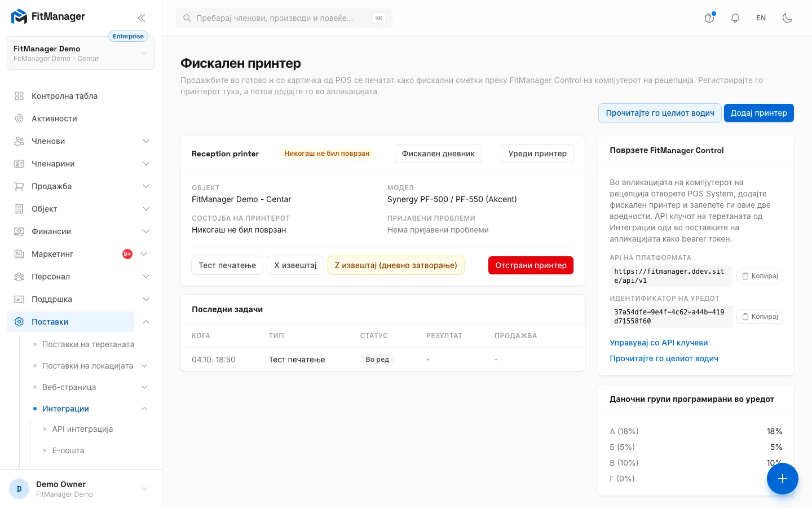
Task: Select Е-пошта submenu item
Action: [x=68, y=450]
